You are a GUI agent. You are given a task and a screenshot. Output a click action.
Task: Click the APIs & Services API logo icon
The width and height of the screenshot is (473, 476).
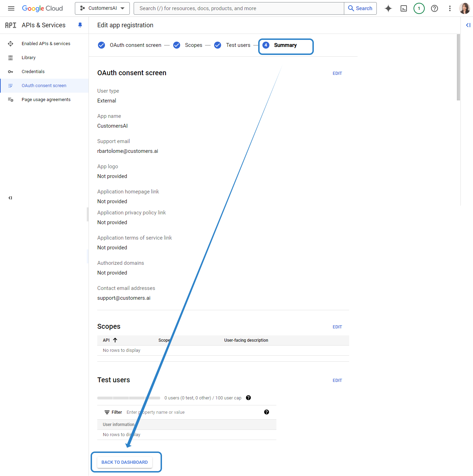[10, 25]
